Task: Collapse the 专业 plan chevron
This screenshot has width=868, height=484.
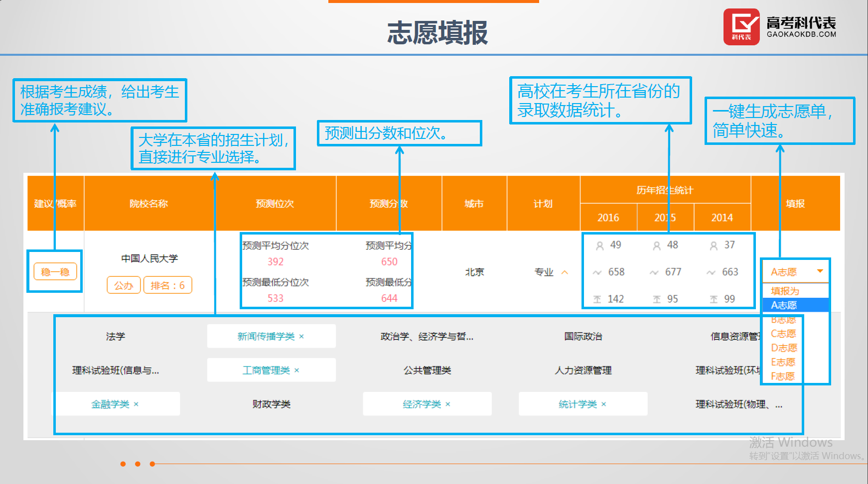Action: 565,272
